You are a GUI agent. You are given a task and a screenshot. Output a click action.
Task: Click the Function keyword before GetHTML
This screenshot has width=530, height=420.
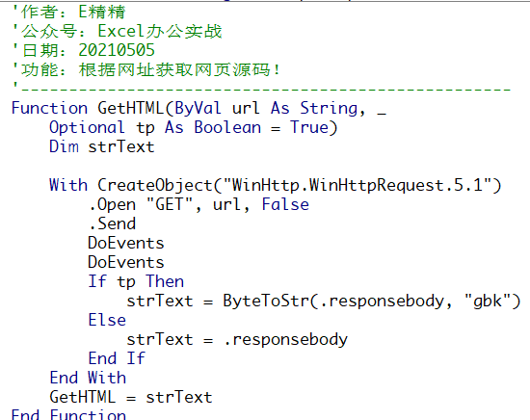(x=49, y=109)
